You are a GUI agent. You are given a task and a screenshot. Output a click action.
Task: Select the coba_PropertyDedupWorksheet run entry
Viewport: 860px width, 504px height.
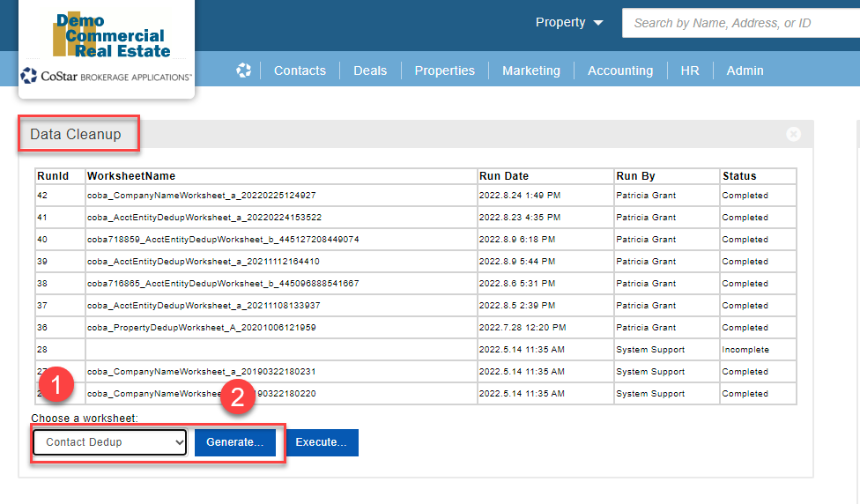(x=201, y=328)
